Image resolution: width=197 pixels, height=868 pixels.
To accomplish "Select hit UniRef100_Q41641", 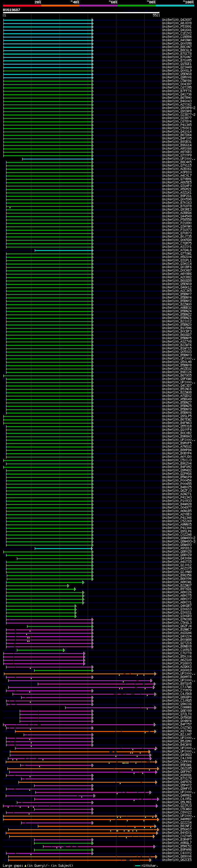I will point(176,30).
